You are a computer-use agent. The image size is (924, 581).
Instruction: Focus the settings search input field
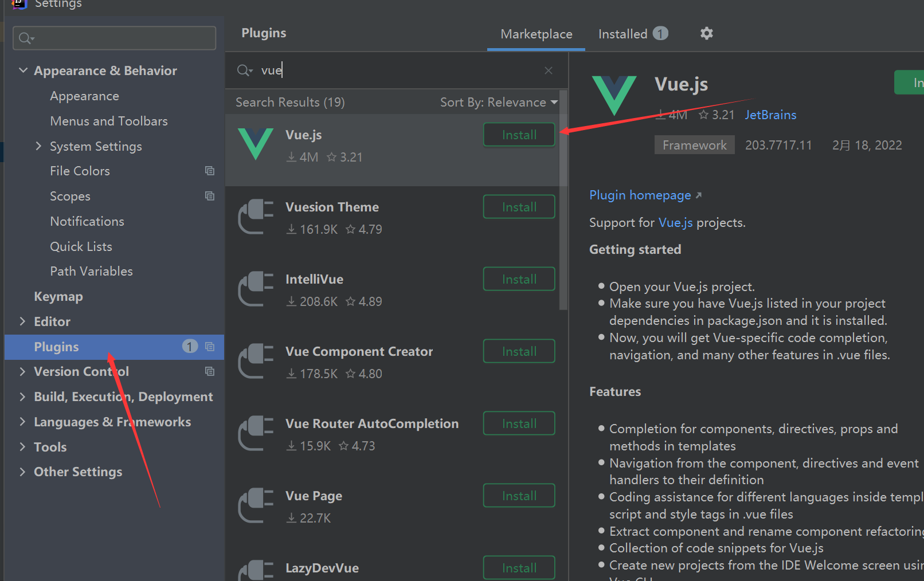click(114, 38)
